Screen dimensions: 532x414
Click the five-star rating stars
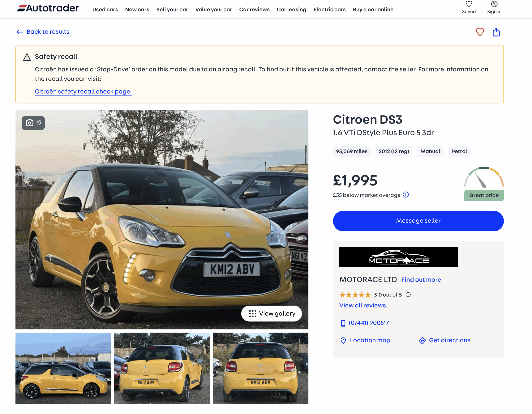click(x=355, y=295)
